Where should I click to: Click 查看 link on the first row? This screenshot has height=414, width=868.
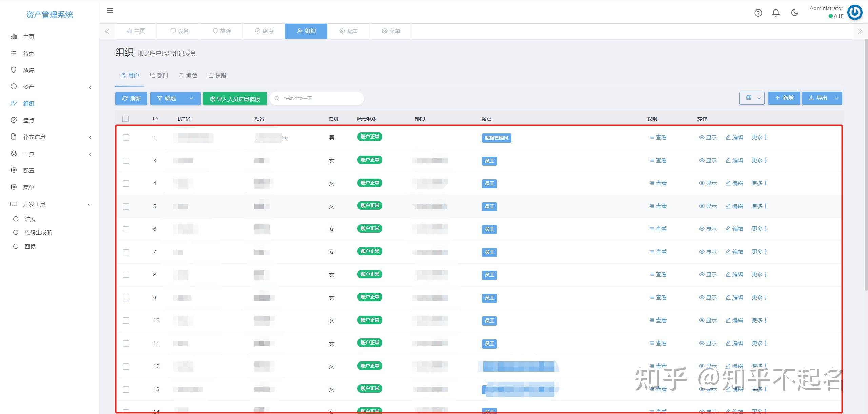[658, 138]
